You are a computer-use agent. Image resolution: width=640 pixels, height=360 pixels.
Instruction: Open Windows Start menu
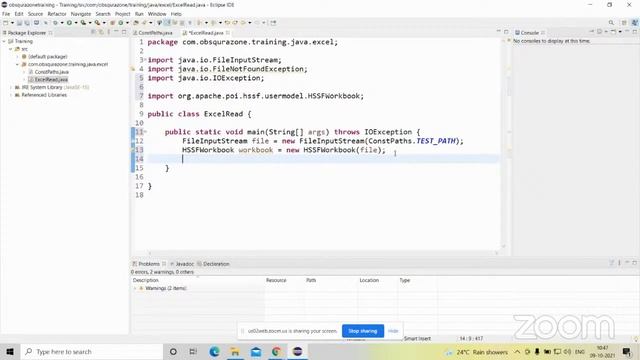pos(10,351)
